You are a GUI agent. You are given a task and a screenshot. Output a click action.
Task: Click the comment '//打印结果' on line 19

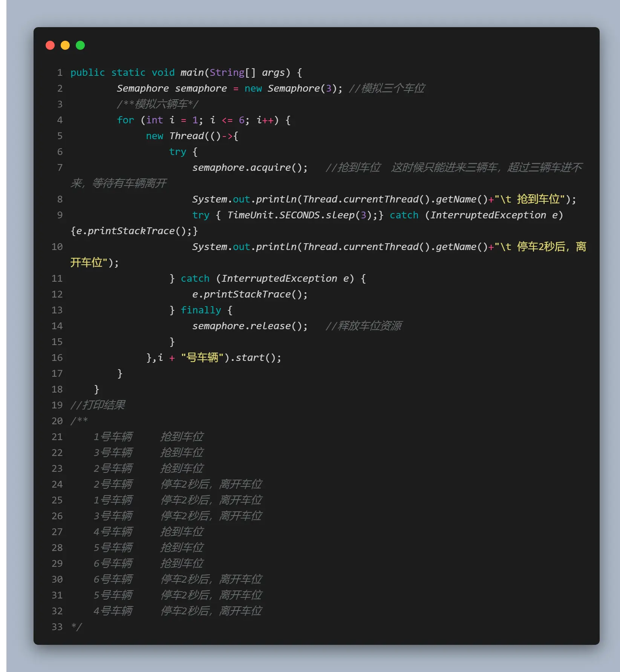point(98,405)
